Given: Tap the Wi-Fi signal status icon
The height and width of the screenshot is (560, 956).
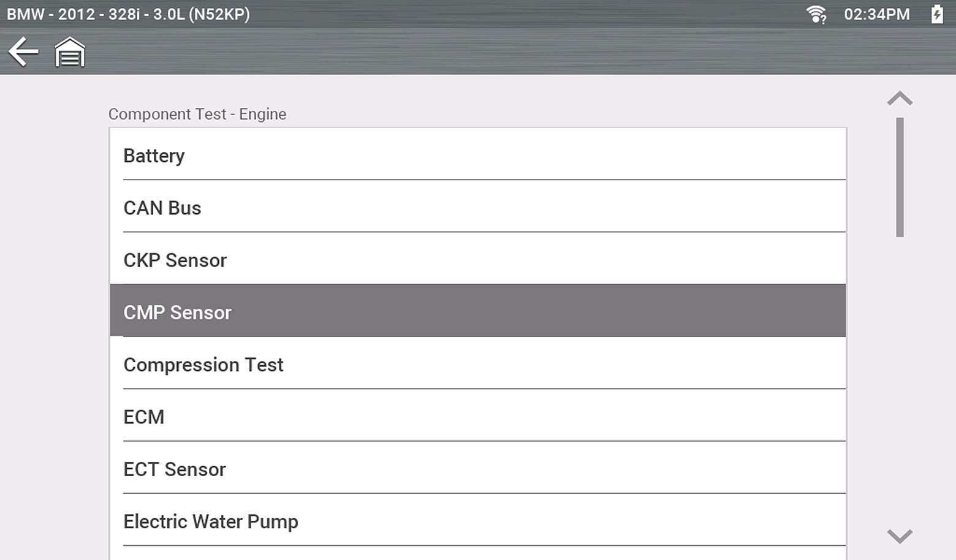Looking at the screenshot, I should point(816,14).
